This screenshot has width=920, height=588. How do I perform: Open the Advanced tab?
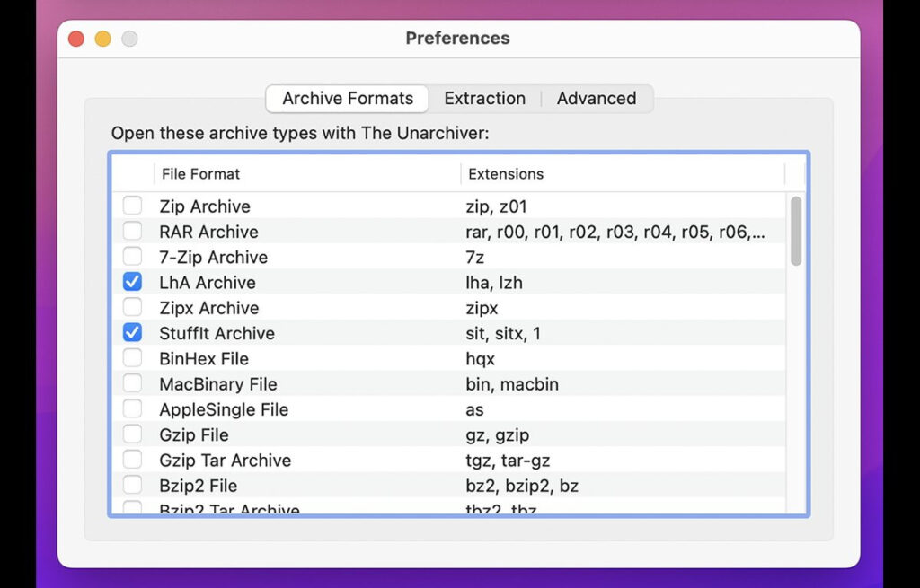596,99
